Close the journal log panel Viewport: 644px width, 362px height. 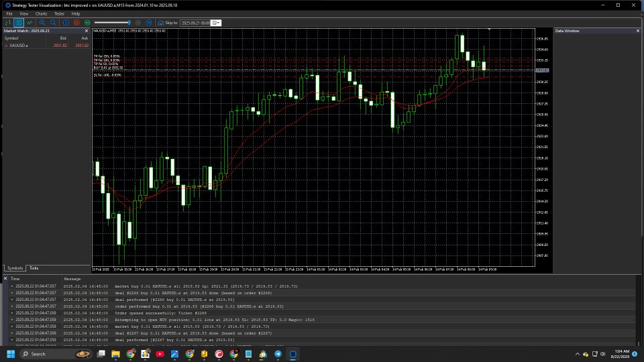tap(5, 278)
